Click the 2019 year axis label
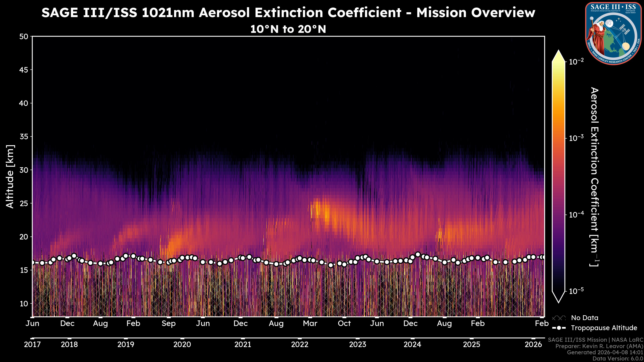The height and width of the screenshot is (362, 644). [126, 345]
